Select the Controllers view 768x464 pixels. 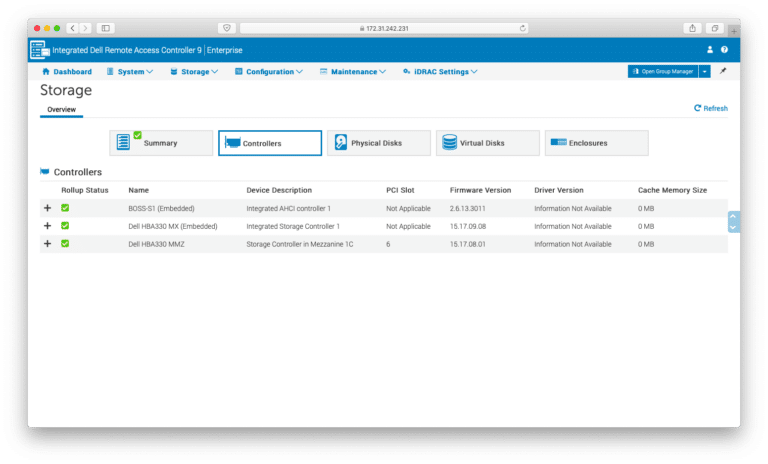click(x=270, y=143)
